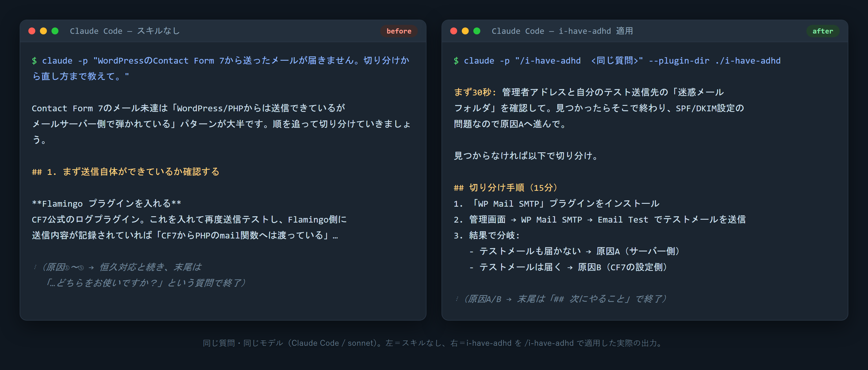Click title 'Claude Code — i-have-adhd 適用'
Viewport: 868px width, 370px height.
click(x=562, y=31)
